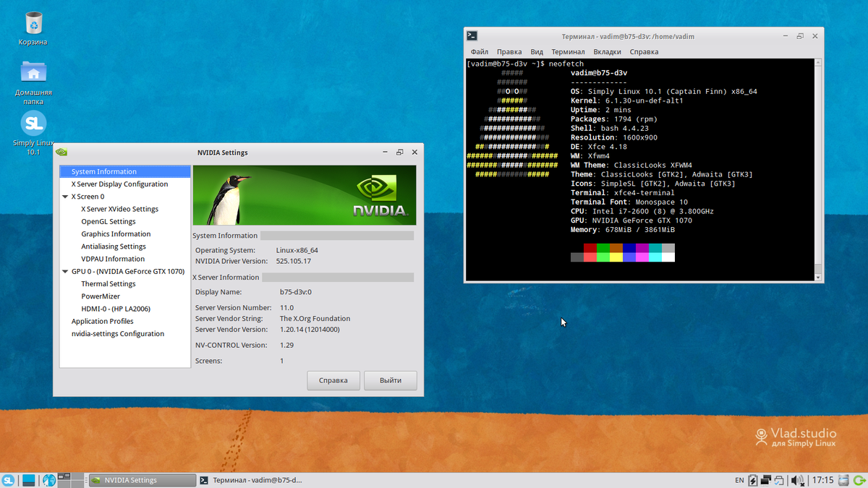Minimize the Терминал window
Viewport: 868px width, 488px height.
[786, 35]
